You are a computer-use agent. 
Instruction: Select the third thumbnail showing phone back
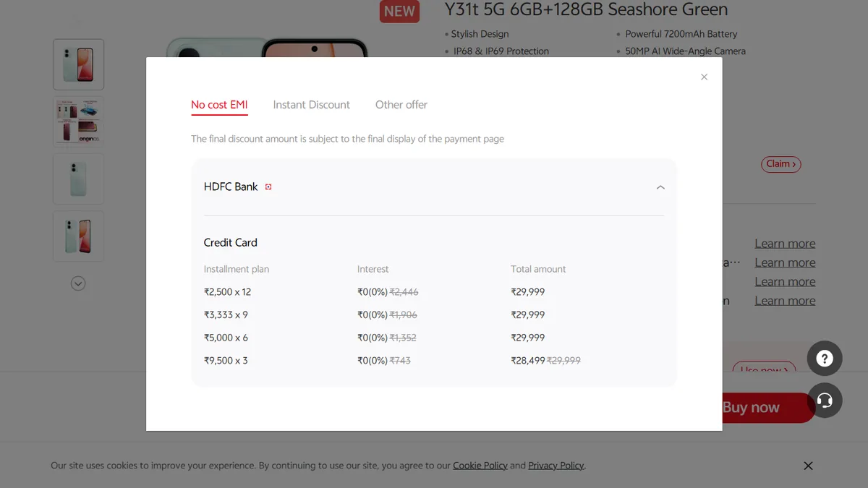click(x=78, y=179)
